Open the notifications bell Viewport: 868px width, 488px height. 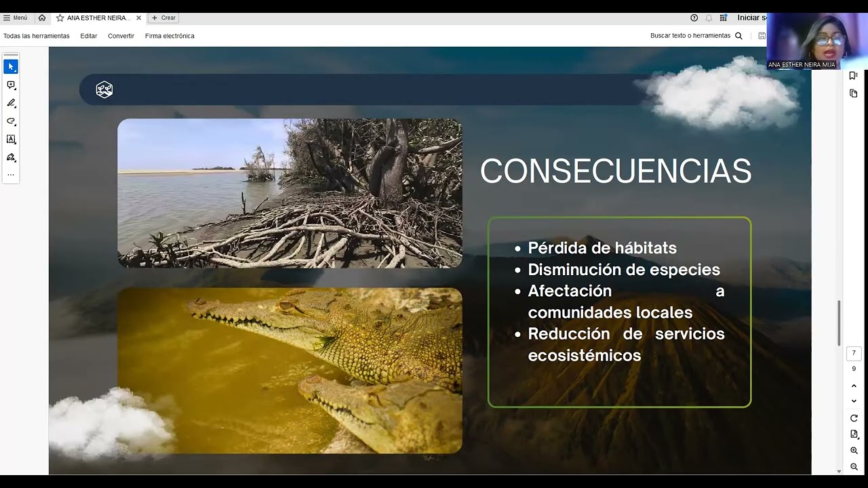[x=709, y=18]
